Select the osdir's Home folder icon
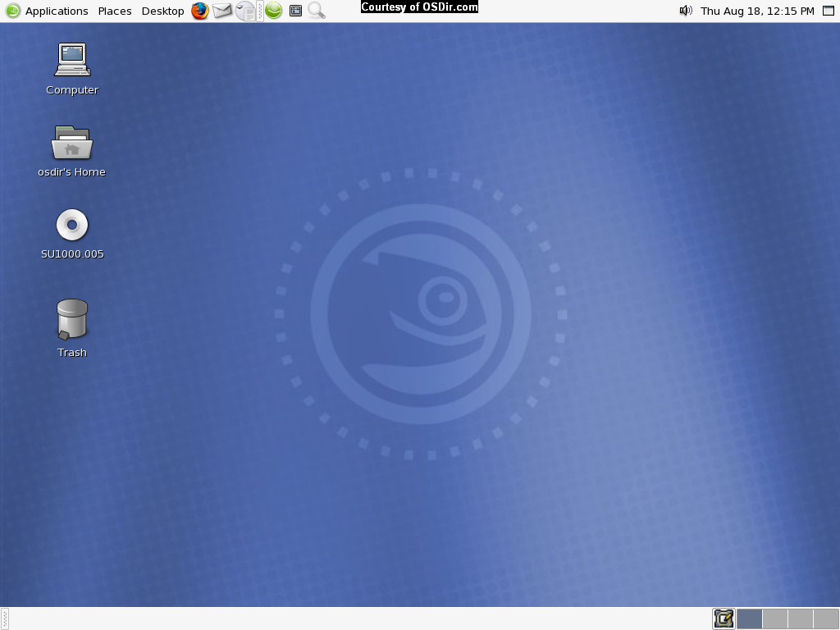Image resolution: width=840 pixels, height=630 pixels. click(x=72, y=151)
